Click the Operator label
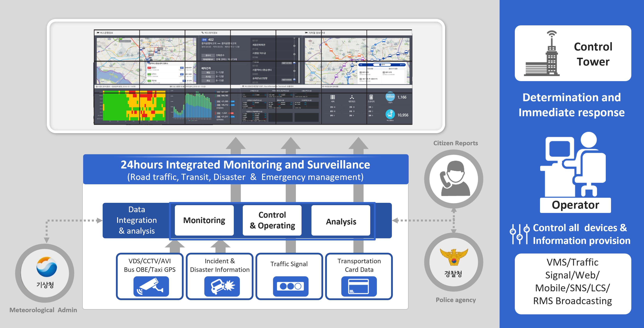The height and width of the screenshot is (328, 644). [575, 205]
